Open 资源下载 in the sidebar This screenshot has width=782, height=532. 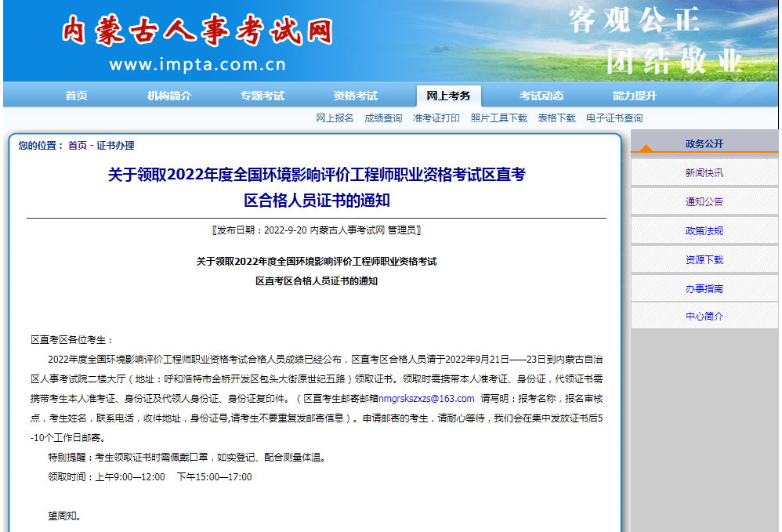[704, 260]
